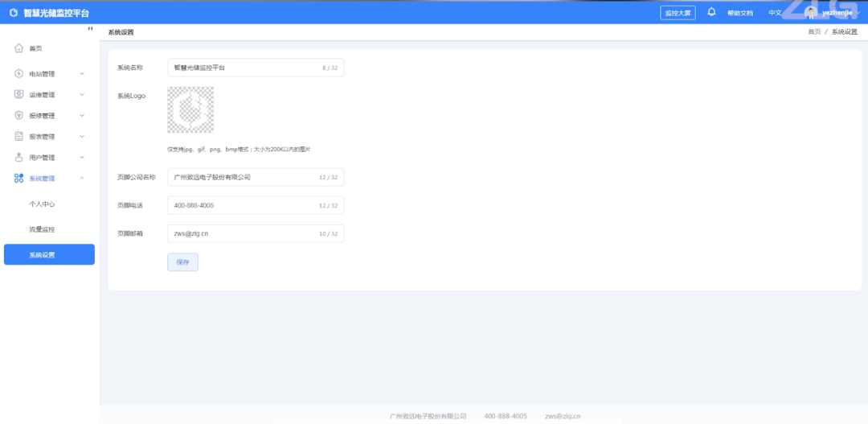868x424 pixels.
Task: Go to 首页 via breadcrumb
Action: [813, 32]
